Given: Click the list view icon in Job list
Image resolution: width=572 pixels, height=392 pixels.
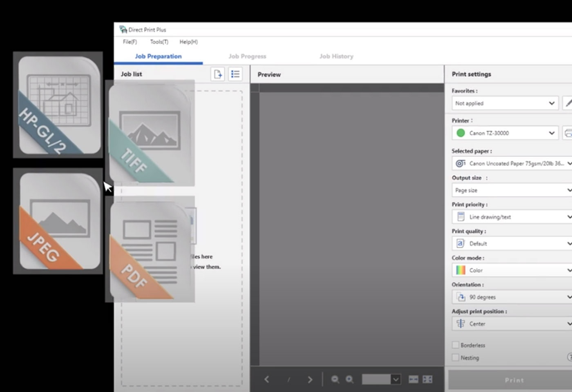Looking at the screenshot, I should [x=235, y=74].
